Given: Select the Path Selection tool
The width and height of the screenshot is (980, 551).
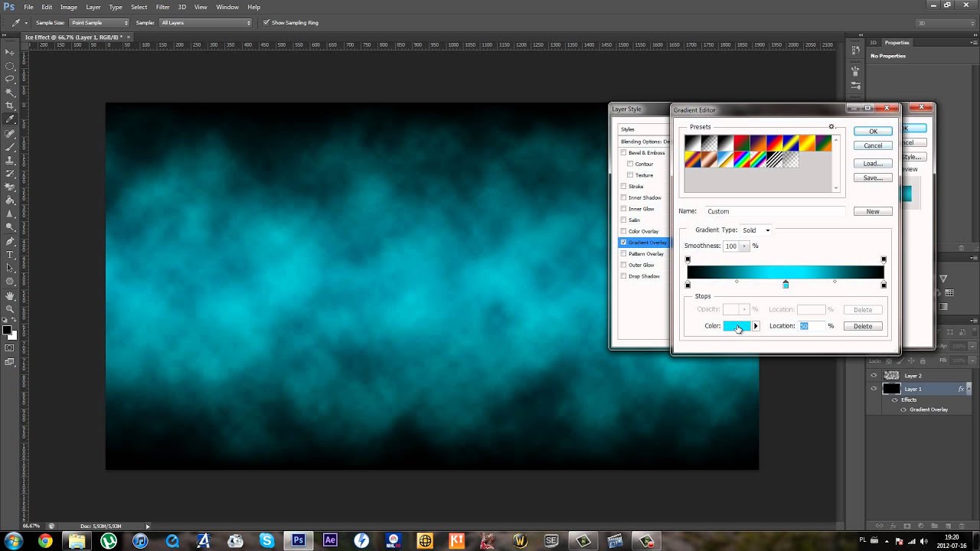Looking at the screenshot, I should [10, 268].
